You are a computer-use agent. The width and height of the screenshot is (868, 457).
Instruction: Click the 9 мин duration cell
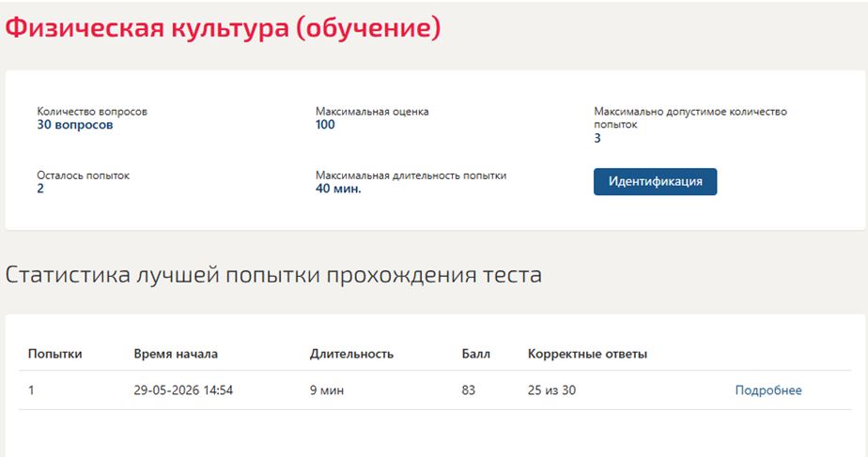point(327,390)
